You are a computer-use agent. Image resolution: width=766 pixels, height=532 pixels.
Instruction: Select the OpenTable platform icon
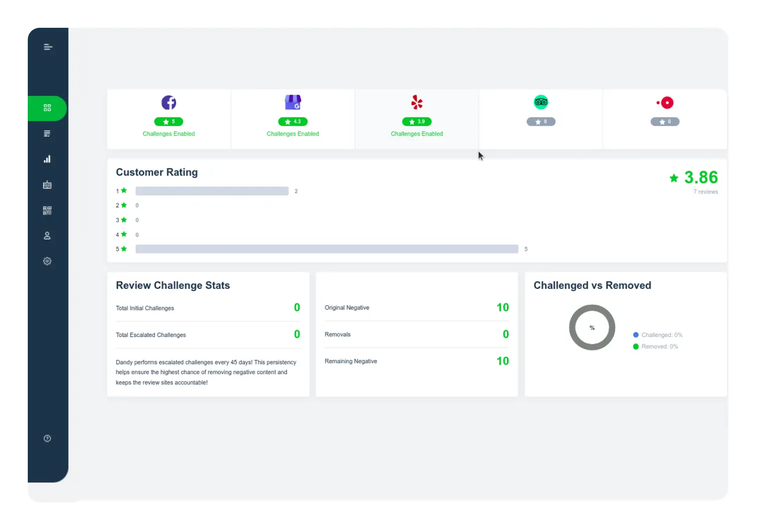665,103
